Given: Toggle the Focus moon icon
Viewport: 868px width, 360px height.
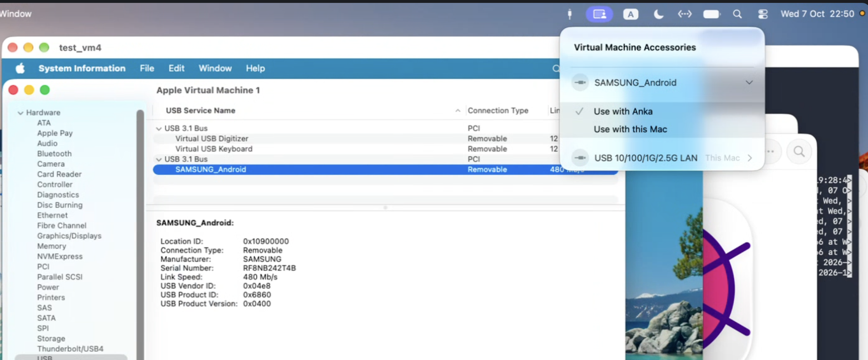Looking at the screenshot, I should click(659, 14).
